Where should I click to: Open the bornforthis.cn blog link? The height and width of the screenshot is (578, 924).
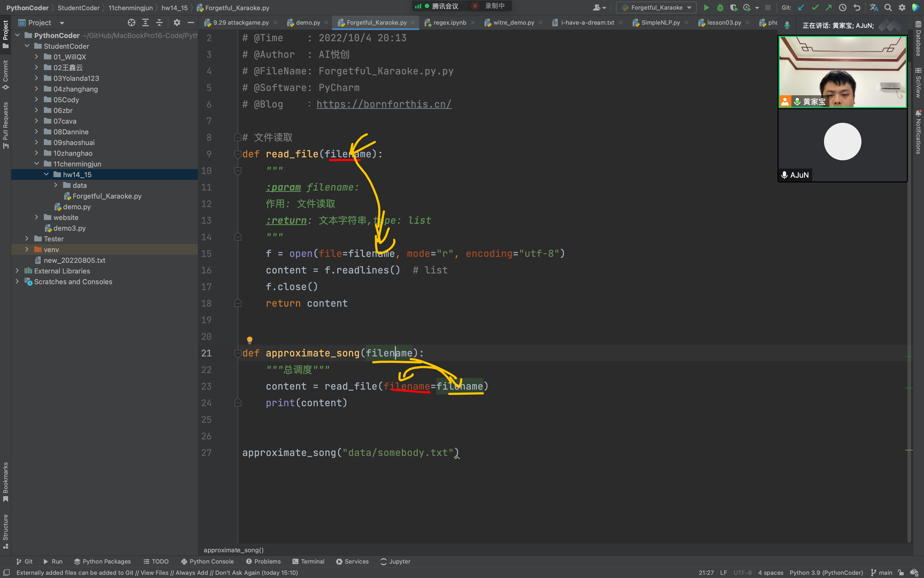pyautogui.click(x=384, y=104)
